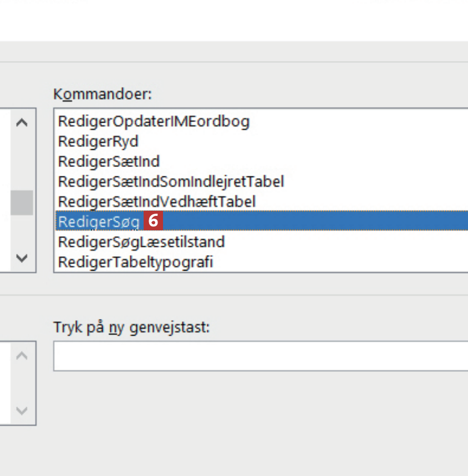The width and height of the screenshot is (468, 476).
Task: Select the RedigerSætInd command entry
Action: click(x=109, y=161)
